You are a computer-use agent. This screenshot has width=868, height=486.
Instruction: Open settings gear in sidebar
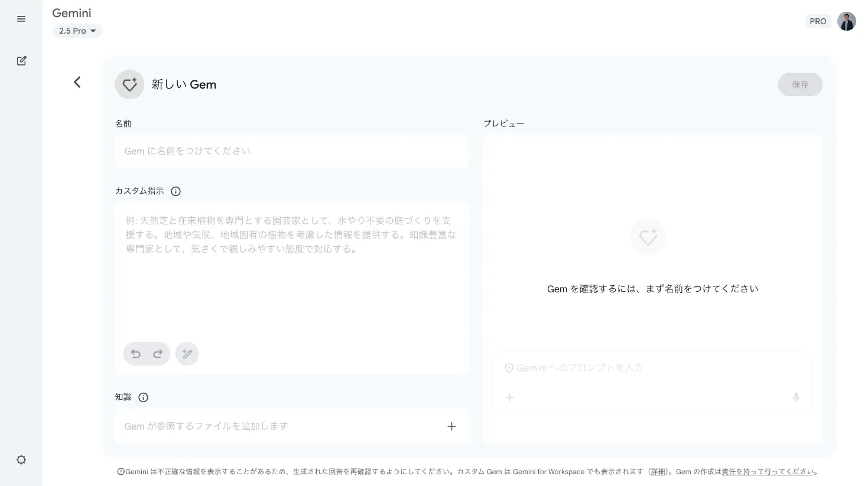[21, 460]
